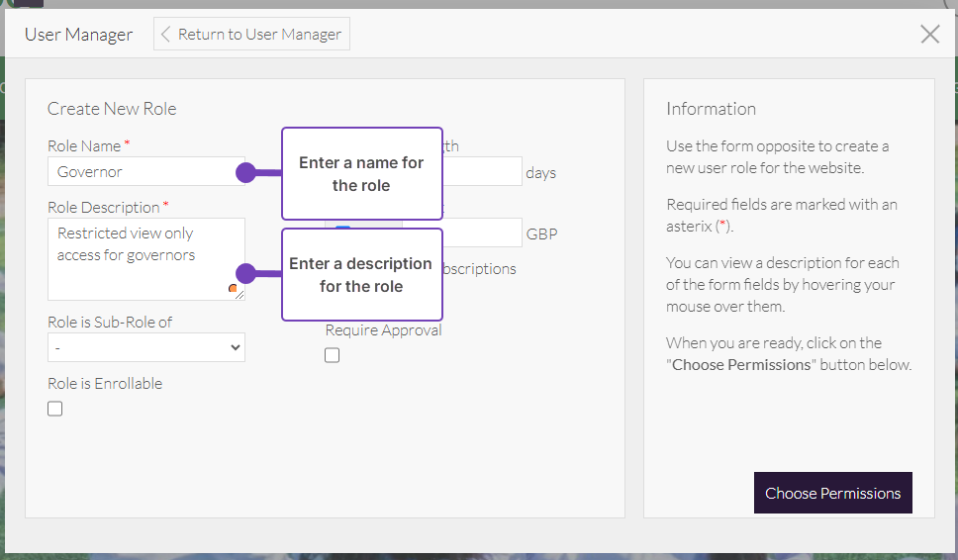The image size is (958, 560).
Task: Click the 'Enter a name for the role' tooltip
Action: point(361,174)
